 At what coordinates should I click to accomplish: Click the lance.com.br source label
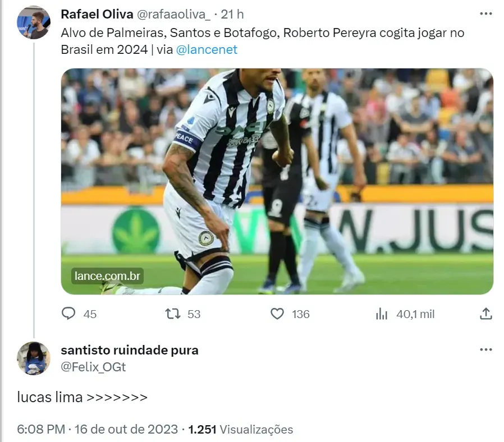[x=107, y=276]
